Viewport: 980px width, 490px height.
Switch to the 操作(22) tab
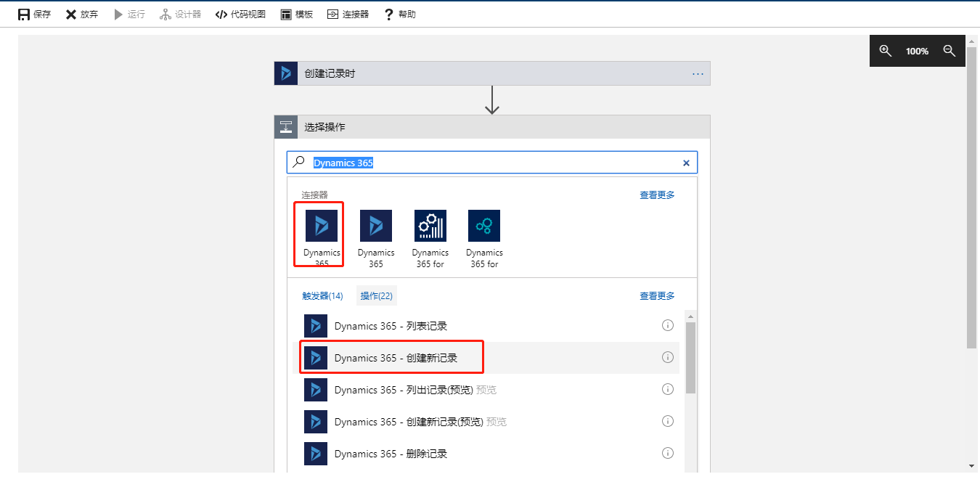(377, 295)
